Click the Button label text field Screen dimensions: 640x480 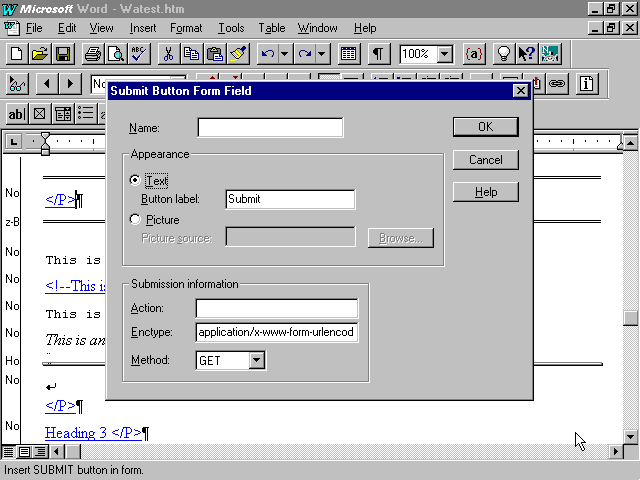[290, 199]
